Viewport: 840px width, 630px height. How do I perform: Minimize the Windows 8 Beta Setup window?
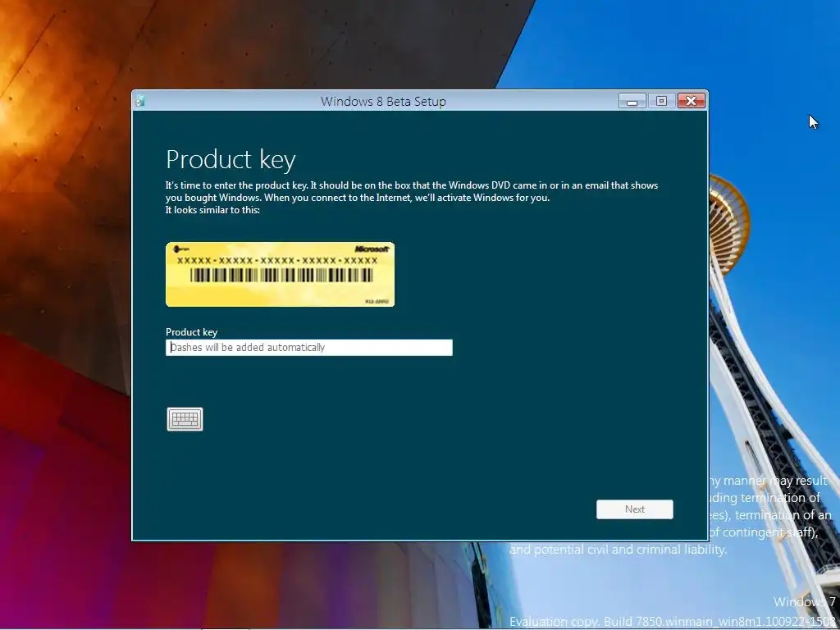pos(632,101)
